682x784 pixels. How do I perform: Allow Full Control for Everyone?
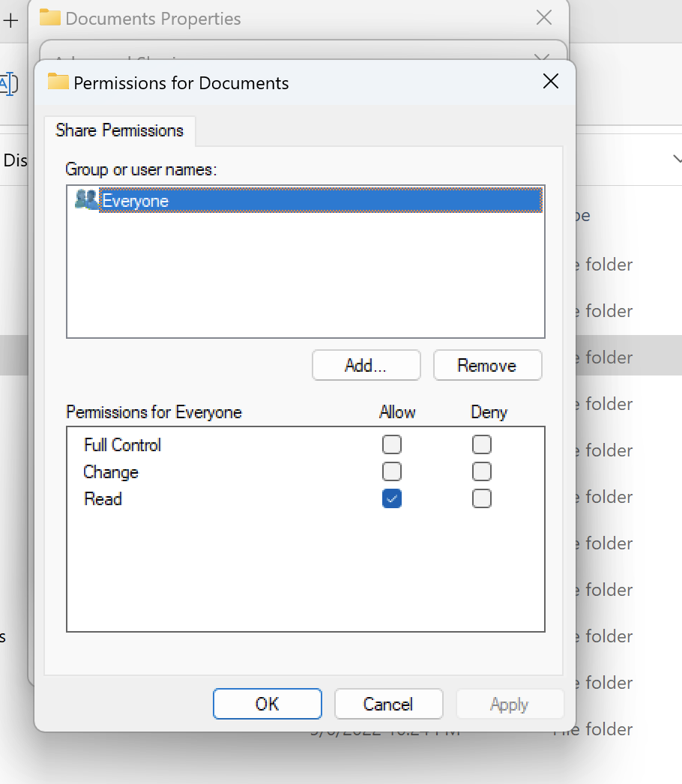(391, 444)
